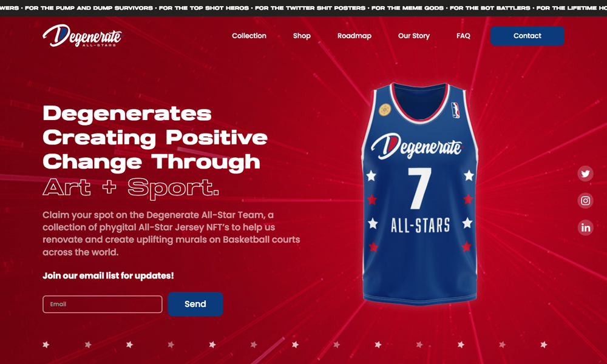Viewport: 607px width, 364px height.
Task: Click the ALL-STARS text on the jersey
Action: [421, 225]
